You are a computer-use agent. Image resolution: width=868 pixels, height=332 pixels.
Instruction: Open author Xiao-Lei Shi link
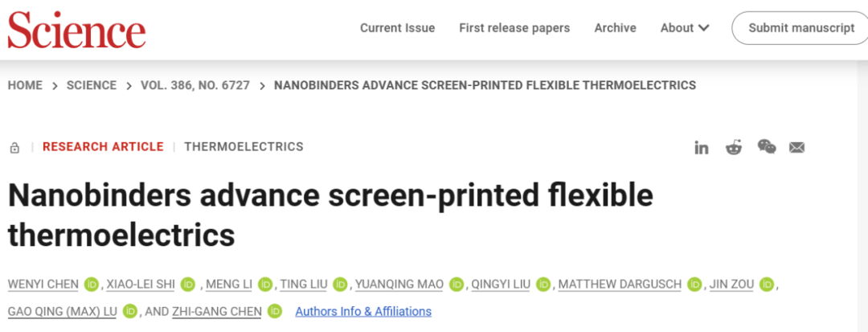pos(141,285)
